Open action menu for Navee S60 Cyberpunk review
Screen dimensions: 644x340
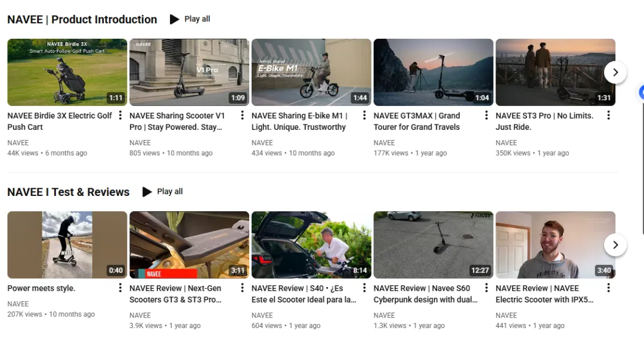coord(487,288)
